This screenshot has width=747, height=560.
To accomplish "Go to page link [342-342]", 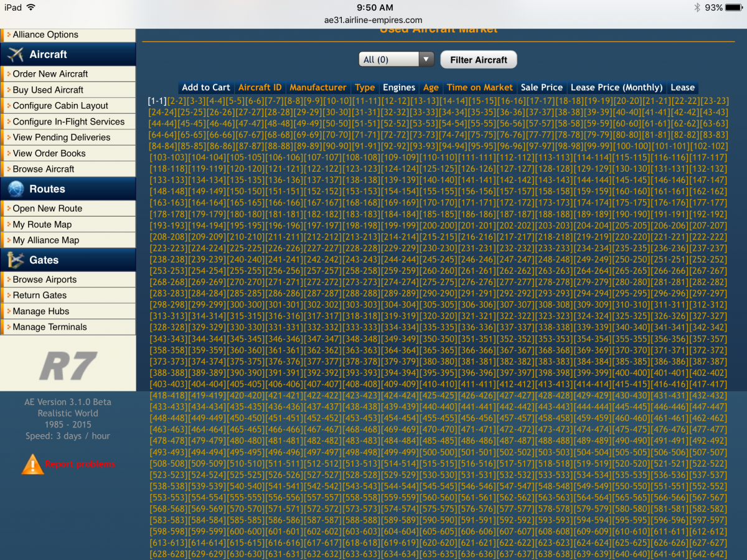I will (x=708, y=327).
